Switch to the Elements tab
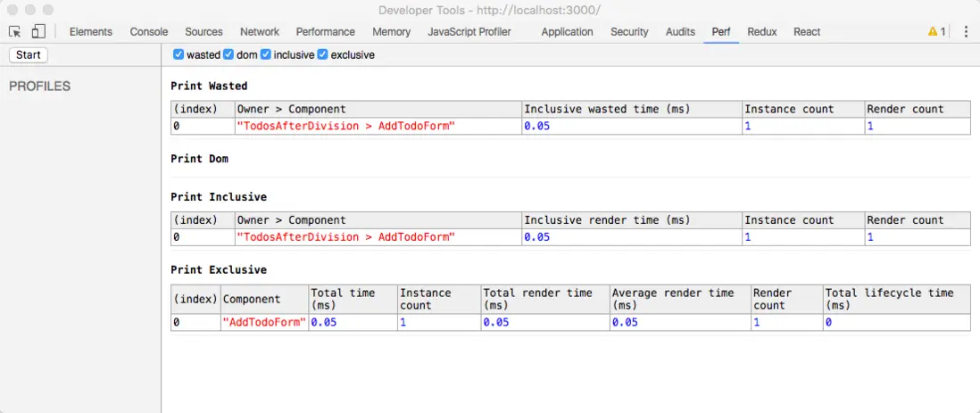This screenshot has width=980, height=413. (x=91, y=31)
